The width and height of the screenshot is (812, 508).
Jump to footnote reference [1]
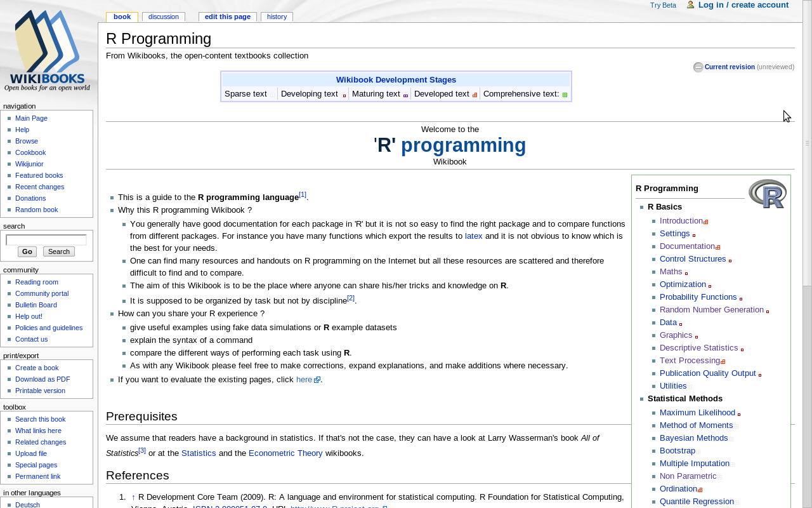click(x=303, y=194)
